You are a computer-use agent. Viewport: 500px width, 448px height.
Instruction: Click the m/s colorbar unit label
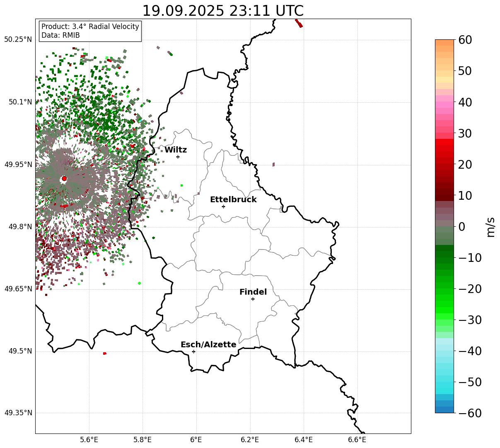(x=490, y=227)
